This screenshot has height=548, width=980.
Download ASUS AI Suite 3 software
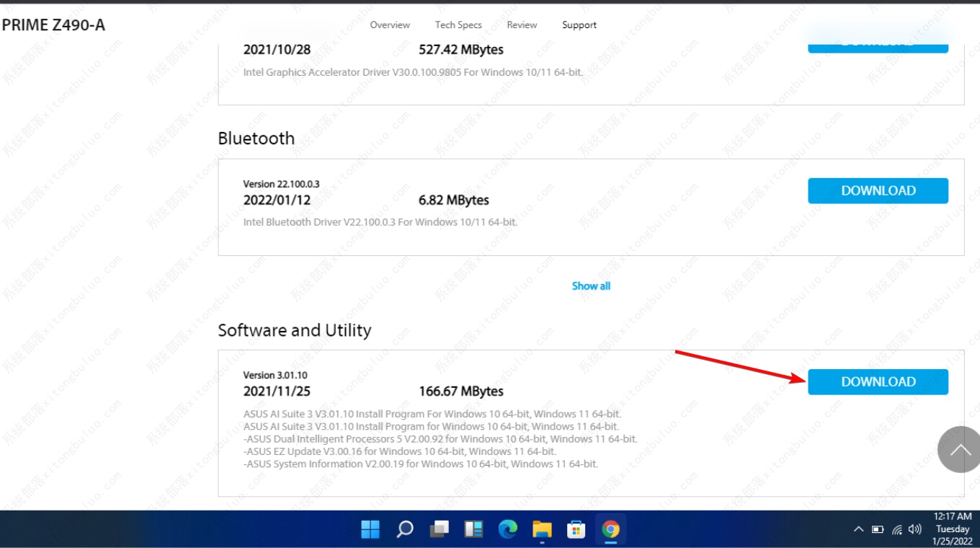(878, 382)
